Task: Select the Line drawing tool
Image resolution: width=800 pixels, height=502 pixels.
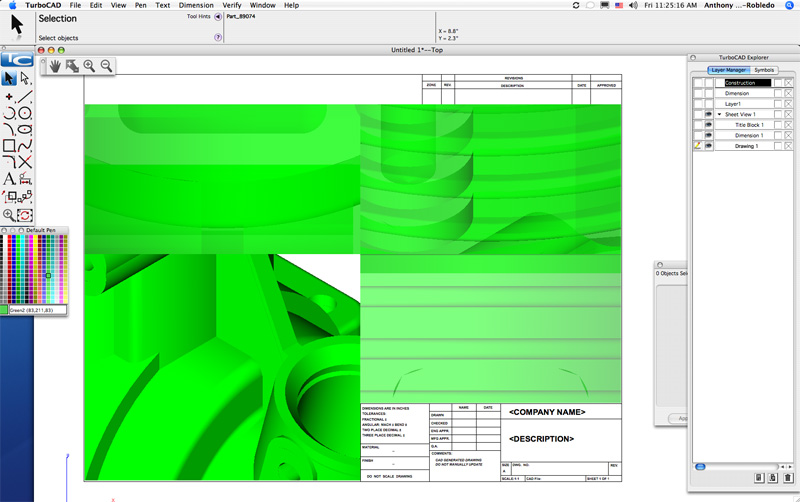Action: point(26,96)
